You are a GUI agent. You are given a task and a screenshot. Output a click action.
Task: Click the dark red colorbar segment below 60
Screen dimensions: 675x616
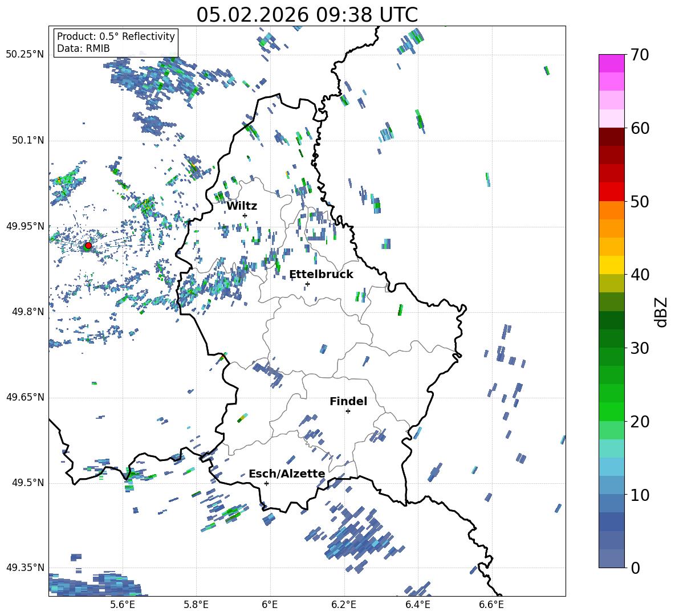click(611, 137)
